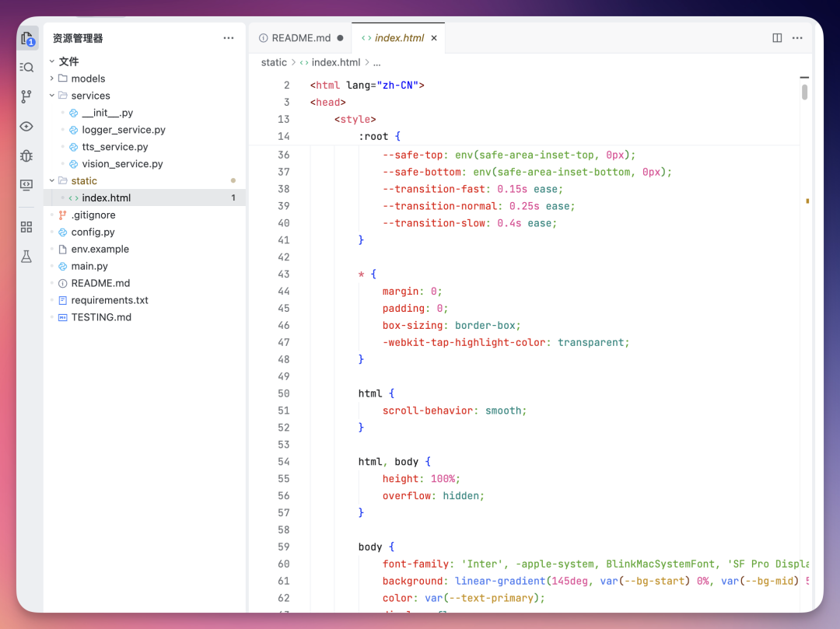Close the index.html tab
The height and width of the screenshot is (629, 840).
[434, 38]
